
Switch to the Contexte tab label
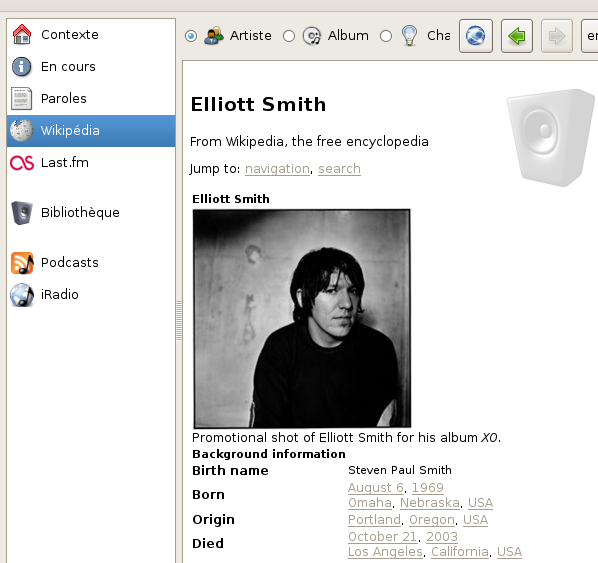[70, 35]
